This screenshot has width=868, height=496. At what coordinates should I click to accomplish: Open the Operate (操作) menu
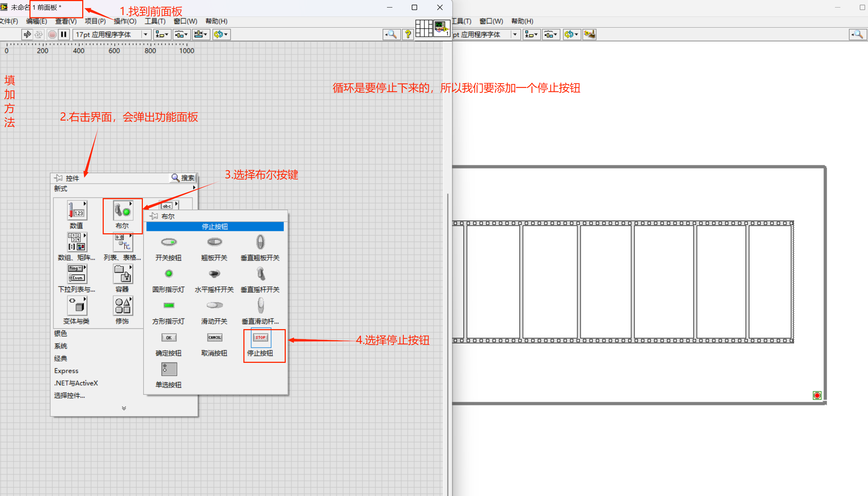125,21
